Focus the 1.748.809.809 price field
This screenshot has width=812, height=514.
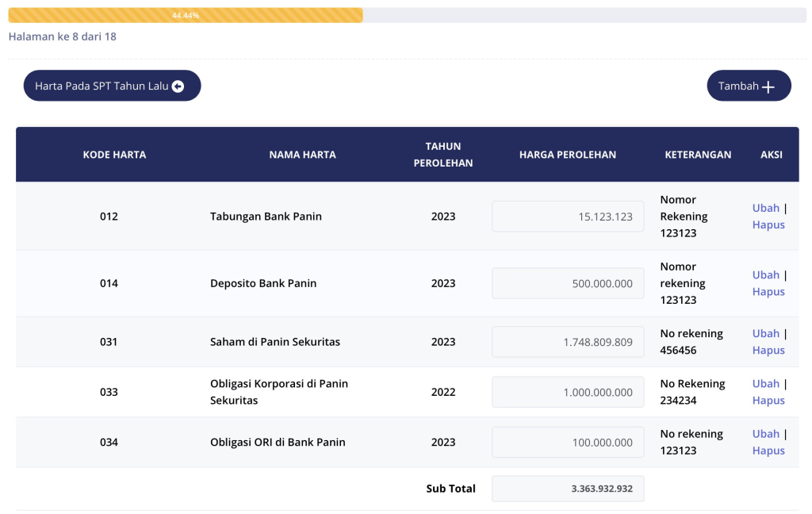point(568,342)
